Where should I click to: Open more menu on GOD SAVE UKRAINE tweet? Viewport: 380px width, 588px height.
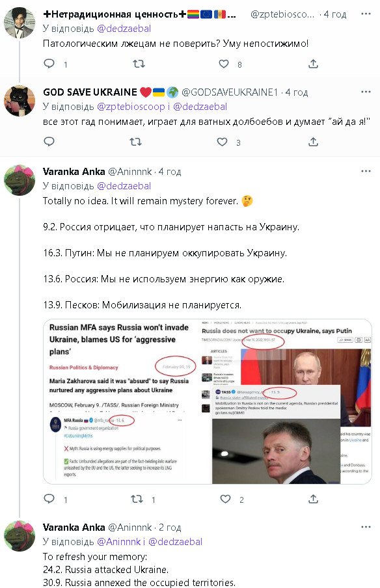366,92
